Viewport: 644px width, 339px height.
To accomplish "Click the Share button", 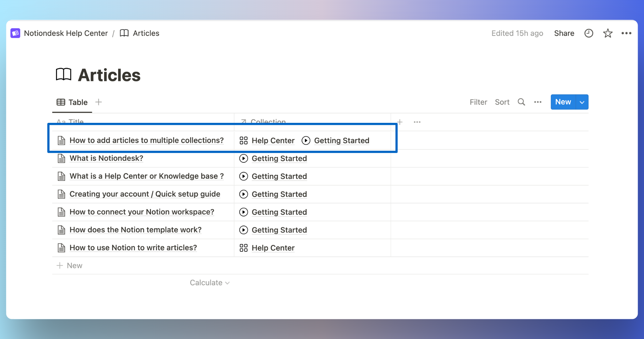I will [x=564, y=33].
